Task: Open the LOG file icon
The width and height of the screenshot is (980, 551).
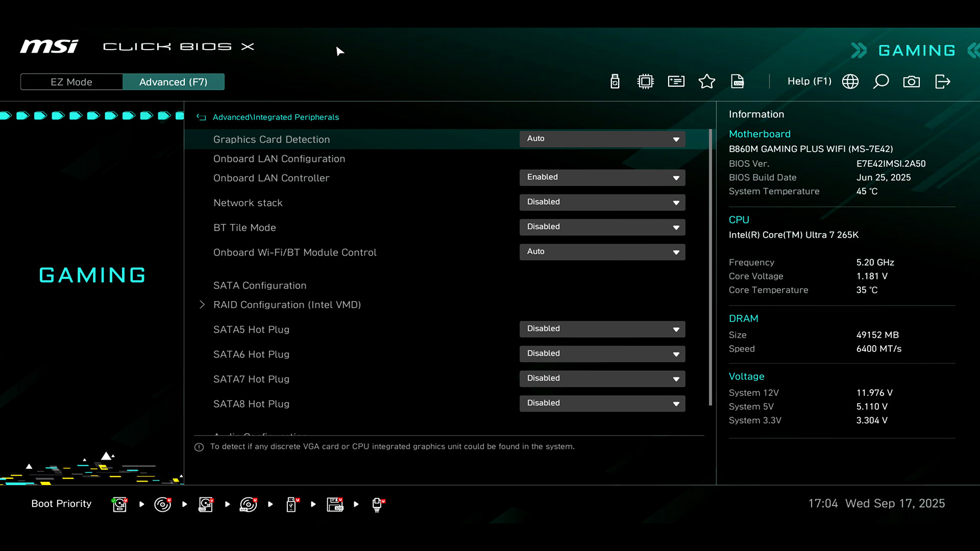Action: tap(738, 82)
